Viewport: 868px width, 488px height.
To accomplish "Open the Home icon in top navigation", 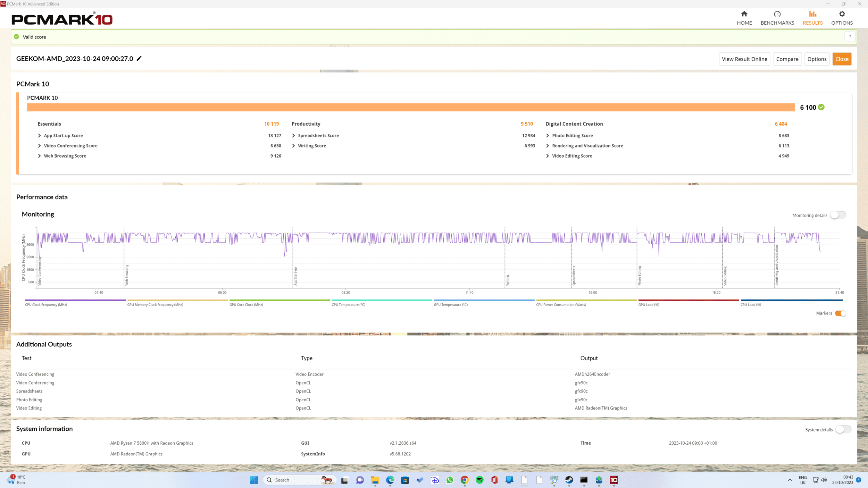I will point(744,14).
